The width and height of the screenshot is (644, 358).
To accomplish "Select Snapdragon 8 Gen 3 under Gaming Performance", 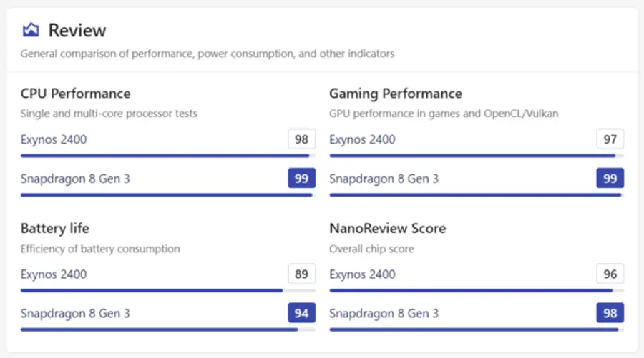I will coord(384,179).
